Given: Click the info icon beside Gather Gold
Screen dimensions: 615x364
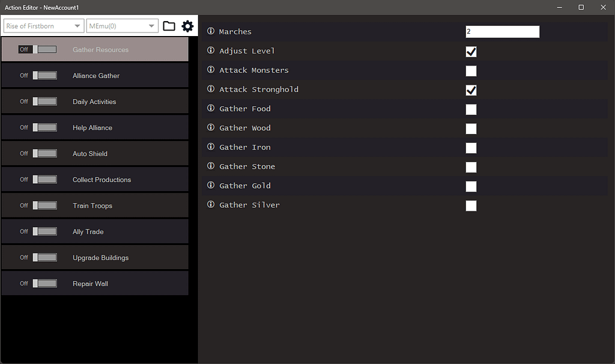Looking at the screenshot, I should coord(210,185).
